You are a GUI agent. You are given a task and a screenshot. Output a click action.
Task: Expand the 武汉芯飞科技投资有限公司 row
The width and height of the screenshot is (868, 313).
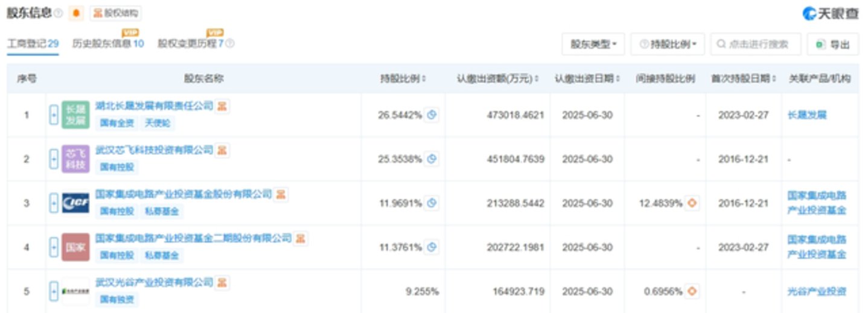(54, 159)
